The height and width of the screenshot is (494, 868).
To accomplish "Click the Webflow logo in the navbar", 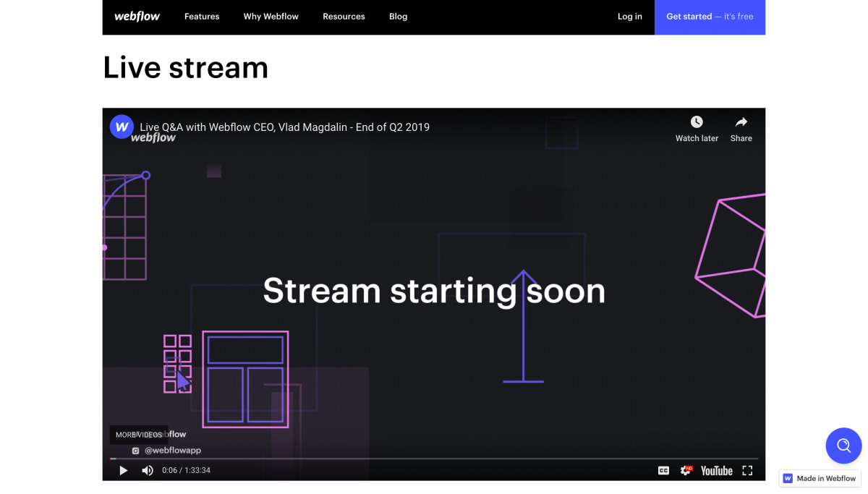I will (137, 17).
